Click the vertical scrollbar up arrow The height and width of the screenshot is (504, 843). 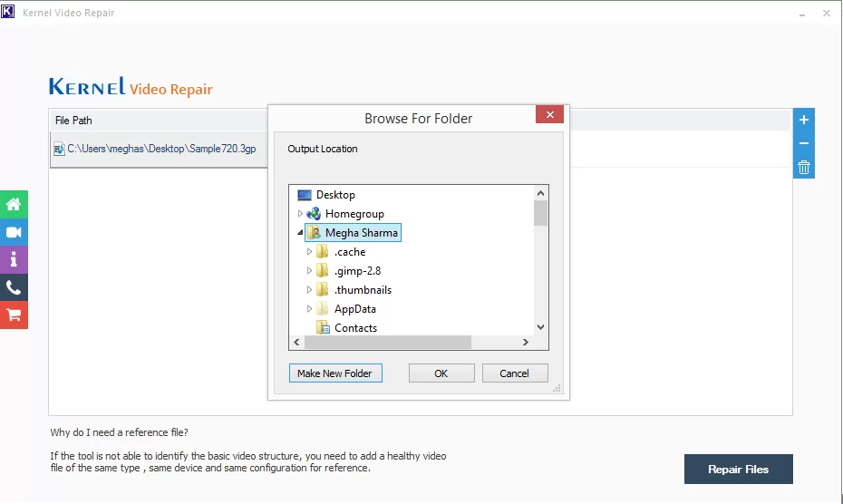click(x=541, y=193)
